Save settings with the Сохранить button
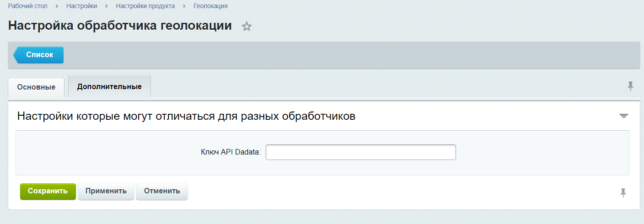The width and height of the screenshot is (644, 224). pos(48,191)
